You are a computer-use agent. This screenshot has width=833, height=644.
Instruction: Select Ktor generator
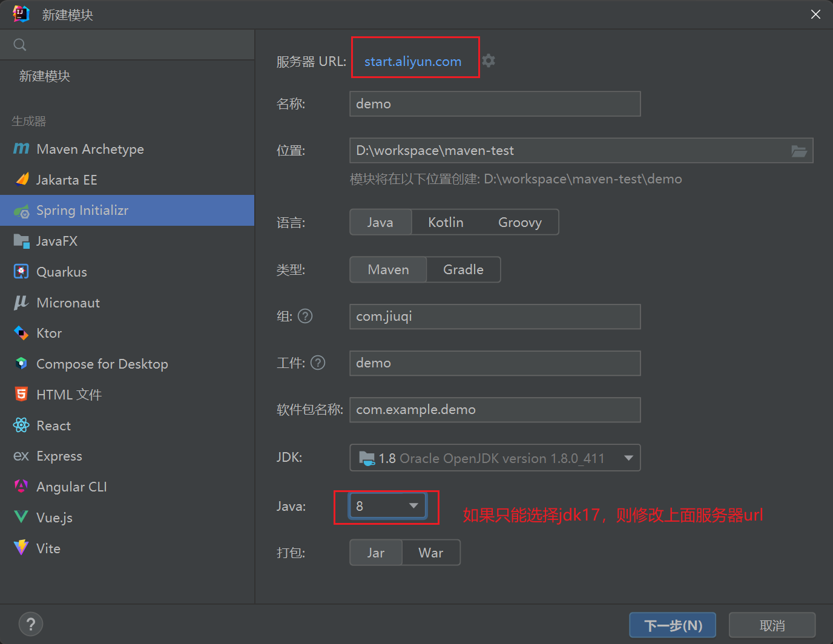coord(127,333)
